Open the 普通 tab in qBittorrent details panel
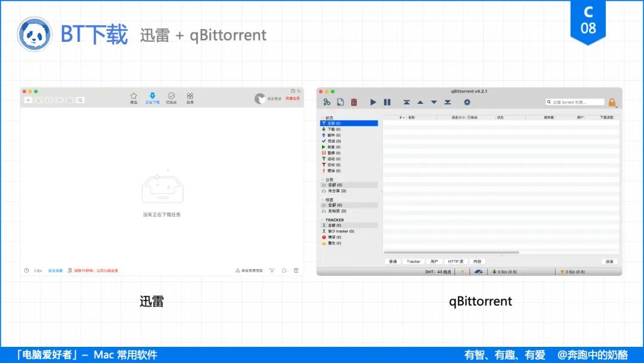 393,262
